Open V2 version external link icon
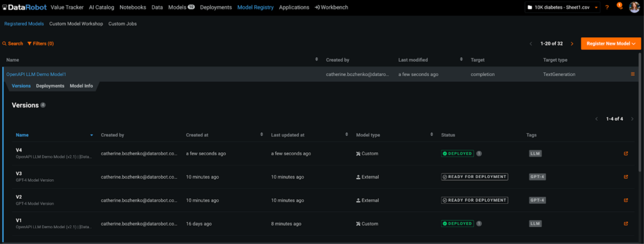This screenshot has height=244, width=644. 626,201
